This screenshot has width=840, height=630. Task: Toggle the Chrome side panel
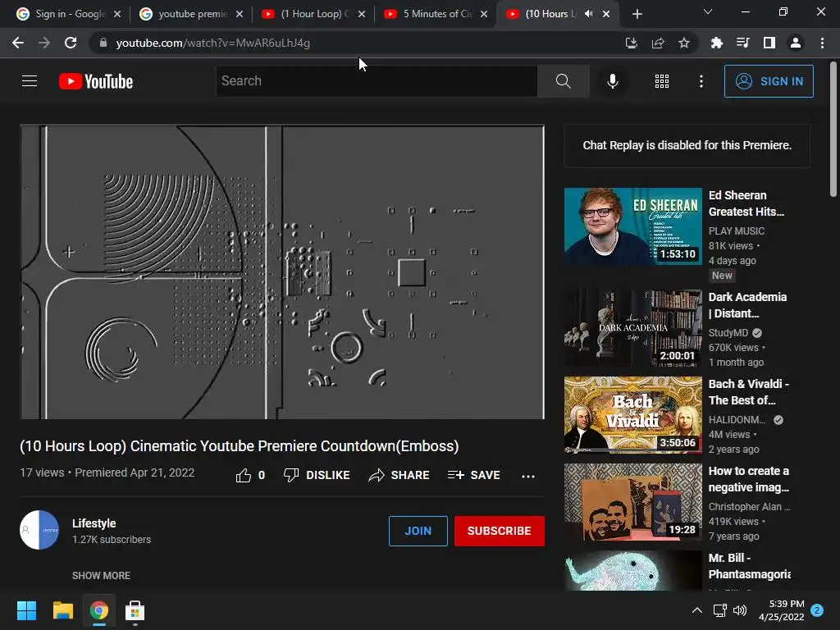[x=769, y=43]
